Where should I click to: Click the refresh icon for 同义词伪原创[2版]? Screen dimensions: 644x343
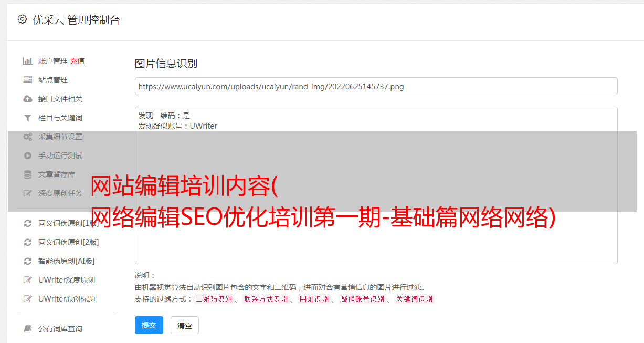coord(28,242)
